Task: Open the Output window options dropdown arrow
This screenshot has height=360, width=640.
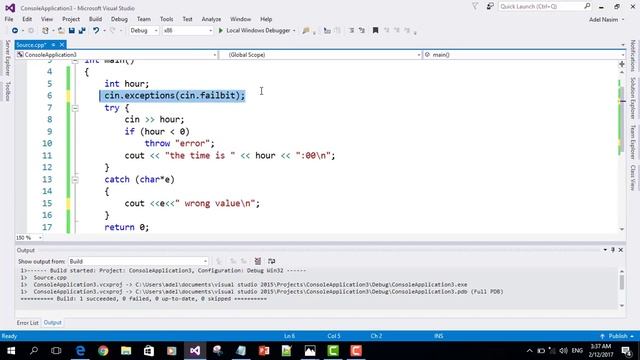Action: pos(605,250)
